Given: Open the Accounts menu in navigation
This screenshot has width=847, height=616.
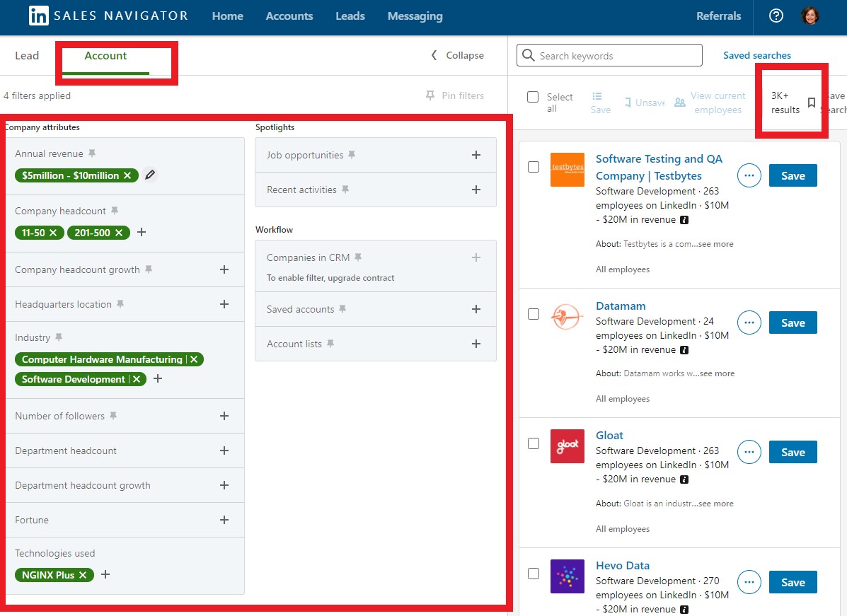Looking at the screenshot, I should [x=289, y=16].
